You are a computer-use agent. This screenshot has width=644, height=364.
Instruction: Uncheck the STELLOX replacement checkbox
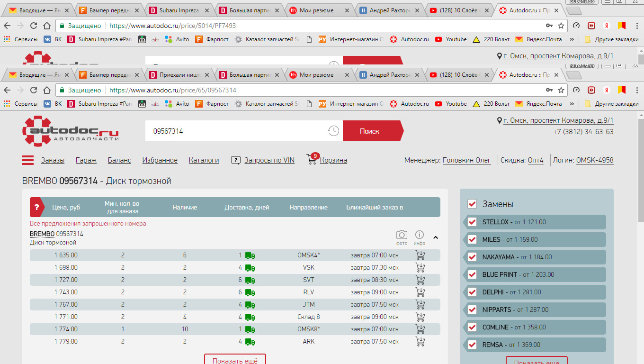pos(472,222)
